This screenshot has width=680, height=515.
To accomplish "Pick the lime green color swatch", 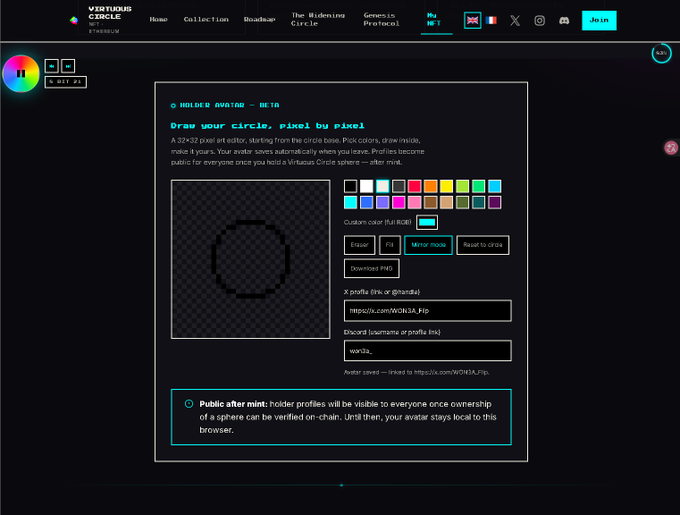I will pyautogui.click(x=462, y=186).
